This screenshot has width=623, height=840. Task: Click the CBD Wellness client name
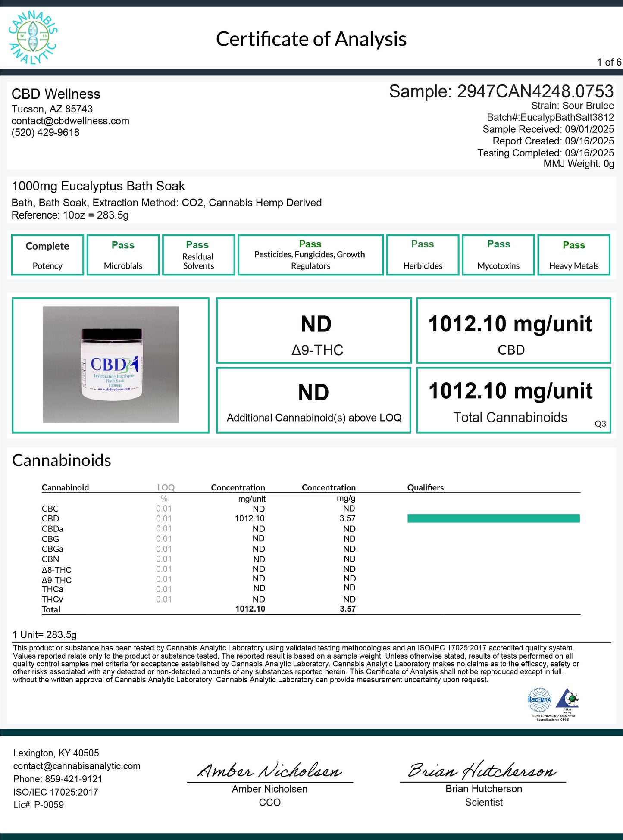[x=56, y=94]
